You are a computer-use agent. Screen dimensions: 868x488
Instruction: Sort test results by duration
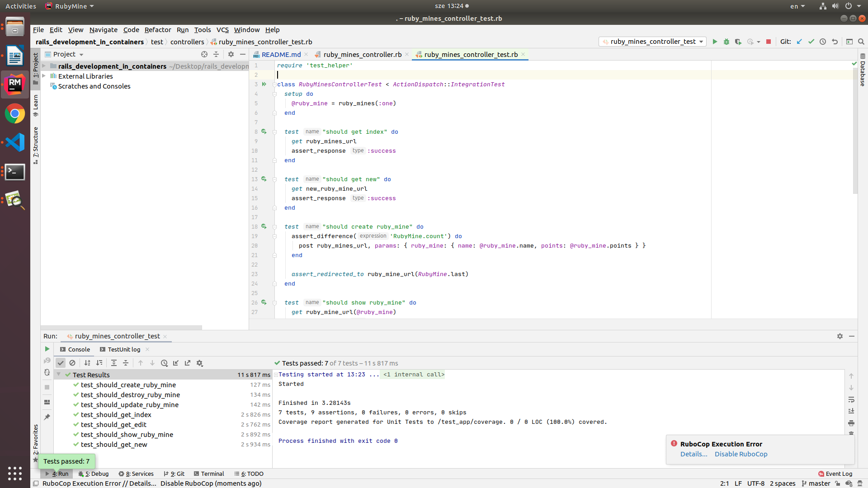[99, 363]
